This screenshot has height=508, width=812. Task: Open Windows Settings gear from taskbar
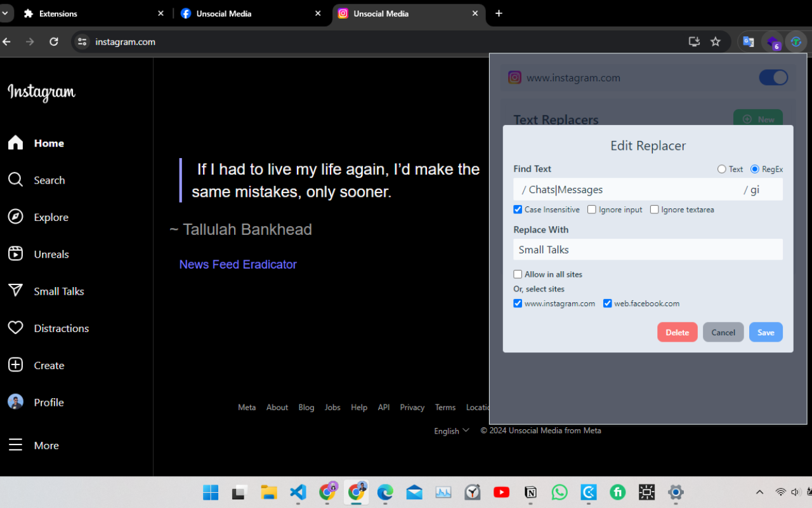[676, 492]
